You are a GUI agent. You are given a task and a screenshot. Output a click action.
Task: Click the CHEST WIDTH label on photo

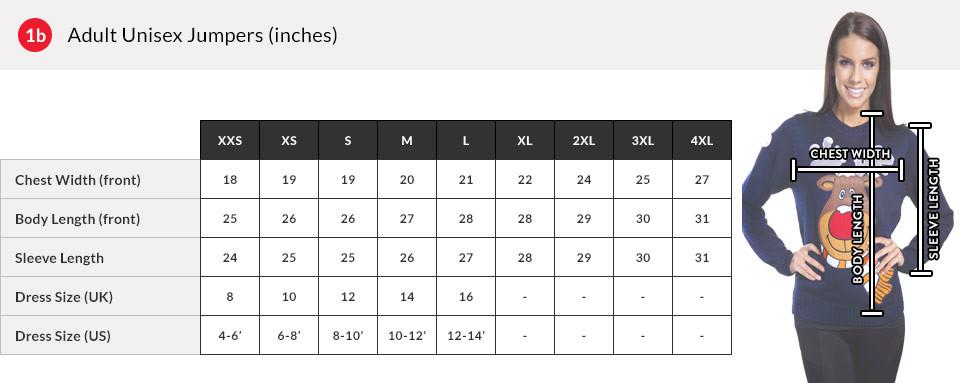pos(850,154)
